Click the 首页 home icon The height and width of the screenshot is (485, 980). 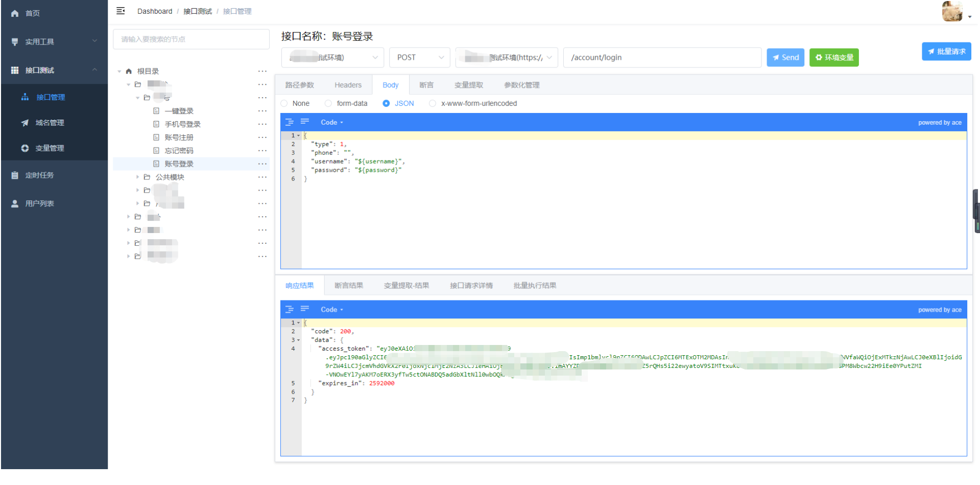tap(15, 13)
